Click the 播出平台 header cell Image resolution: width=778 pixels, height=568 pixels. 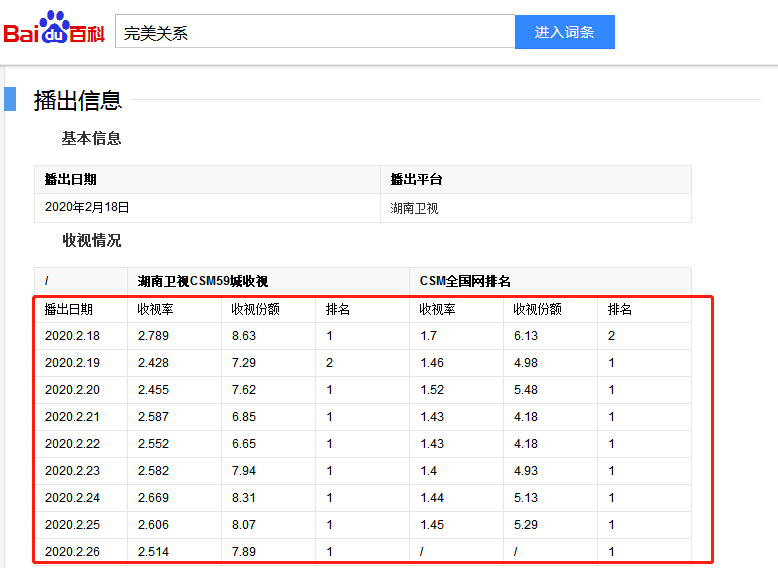tap(536, 180)
